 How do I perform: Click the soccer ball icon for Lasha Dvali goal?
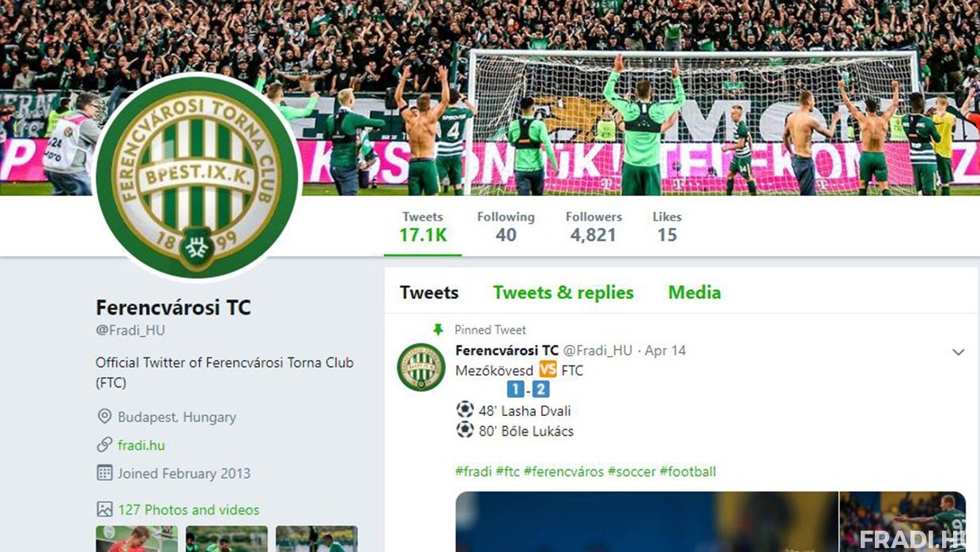[x=465, y=410]
